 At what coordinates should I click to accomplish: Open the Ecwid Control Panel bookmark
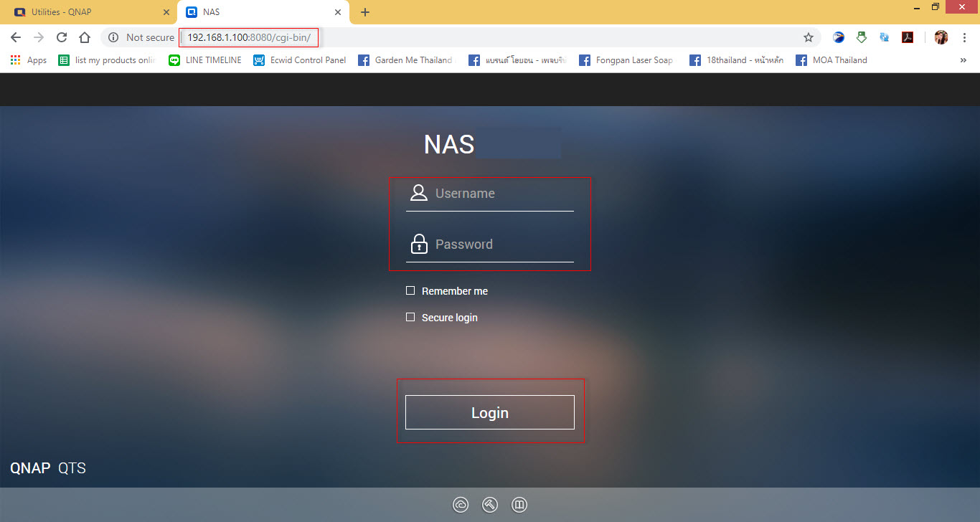299,60
